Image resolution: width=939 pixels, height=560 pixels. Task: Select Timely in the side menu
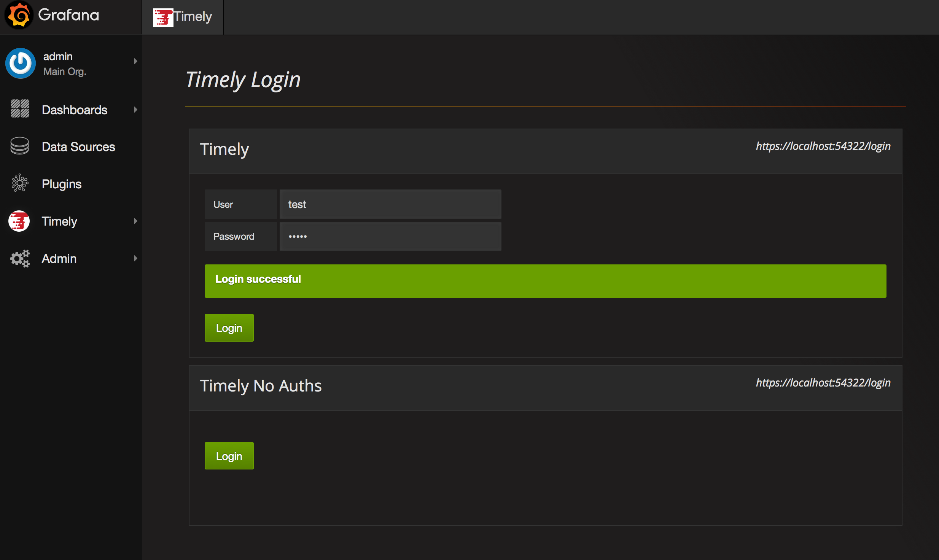point(59,221)
